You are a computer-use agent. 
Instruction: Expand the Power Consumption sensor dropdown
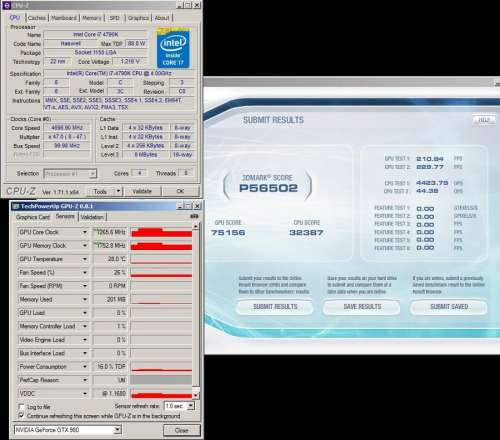coord(85,367)
